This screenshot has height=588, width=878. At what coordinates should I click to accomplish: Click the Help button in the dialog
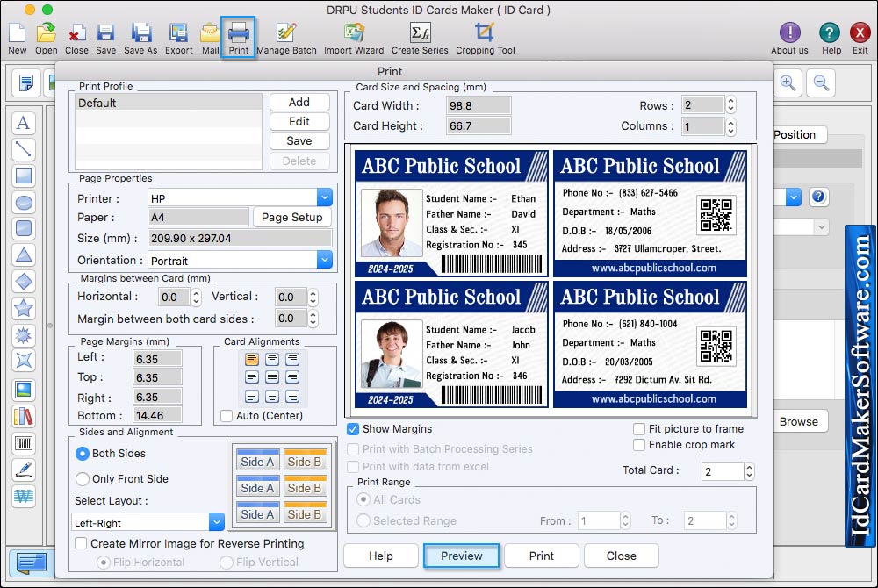(x=381, y=556)
